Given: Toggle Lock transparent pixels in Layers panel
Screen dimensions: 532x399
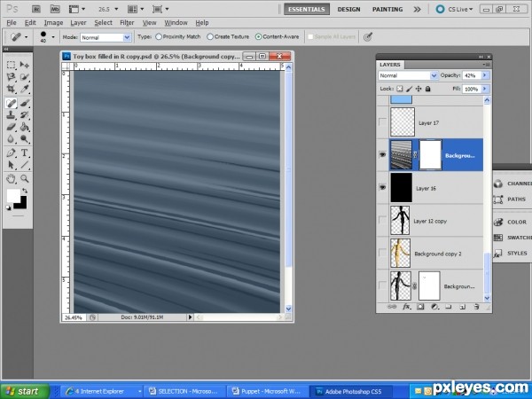Looking at the screenshot, I should click(x=400, y=89).
